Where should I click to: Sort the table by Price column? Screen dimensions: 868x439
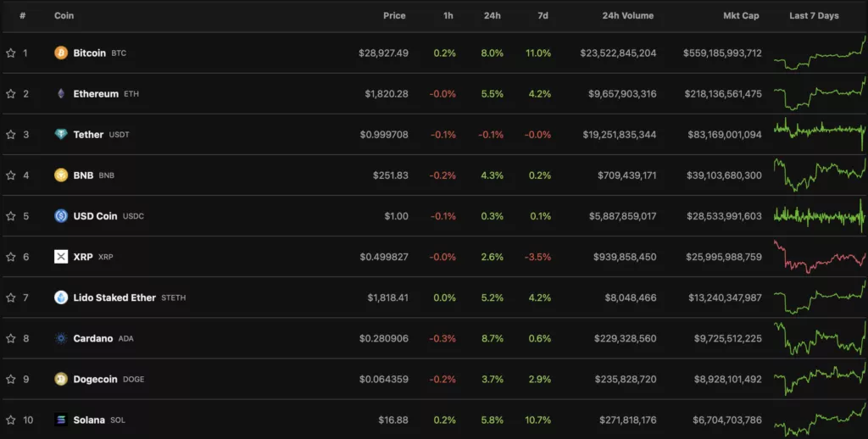[394, 15]
